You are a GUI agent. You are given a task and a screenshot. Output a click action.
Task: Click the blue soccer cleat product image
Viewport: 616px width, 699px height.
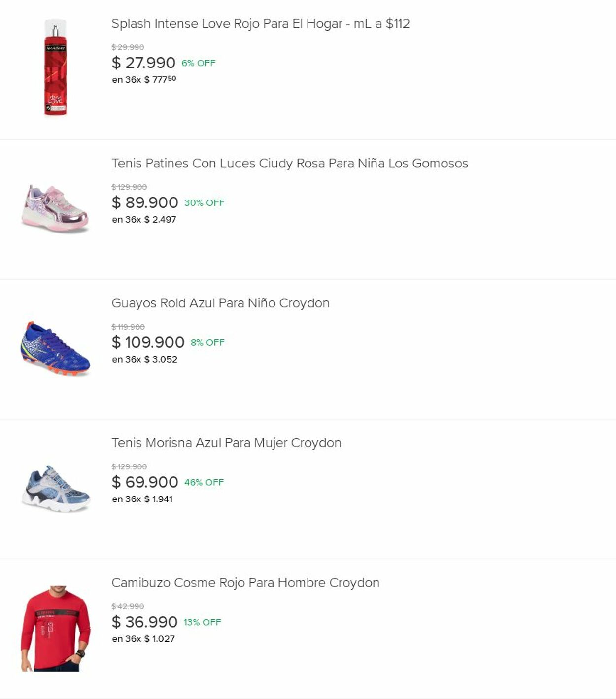pos(55,348)
